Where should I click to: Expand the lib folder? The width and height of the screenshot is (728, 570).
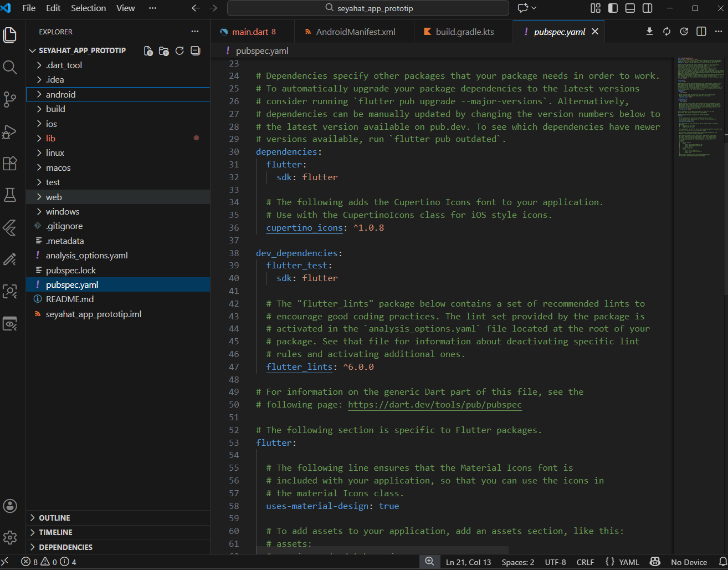click(x=118, y=138)
